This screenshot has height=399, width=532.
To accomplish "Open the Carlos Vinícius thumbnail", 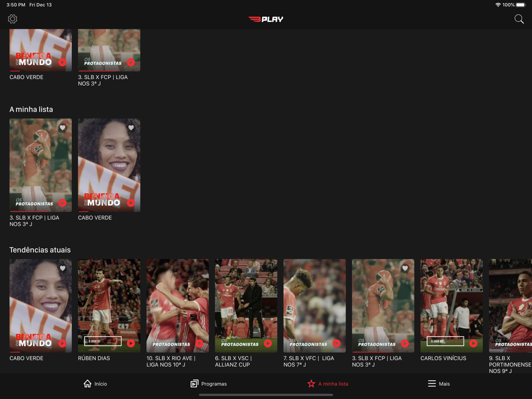I will (x=452, y=306).
